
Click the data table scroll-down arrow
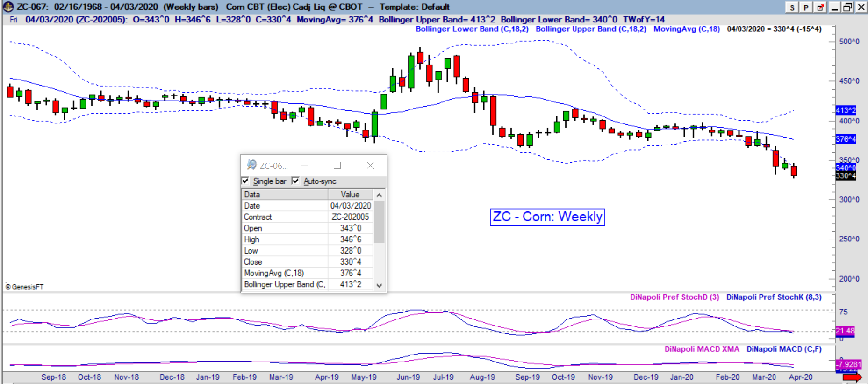[x=379, y=285]
